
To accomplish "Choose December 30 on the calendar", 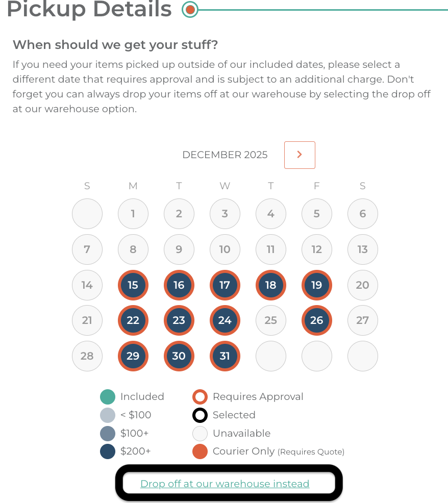I will point(179,356).
